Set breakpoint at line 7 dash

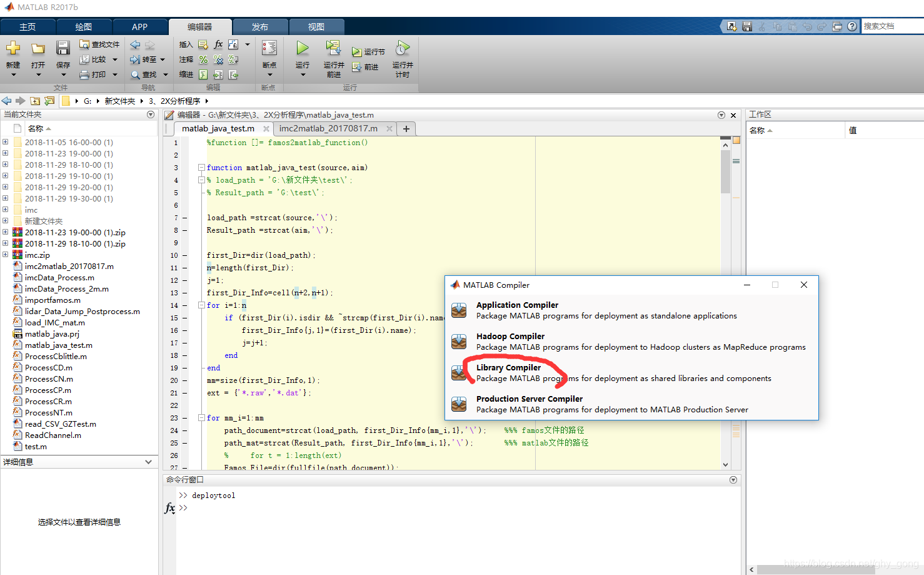pos(185,218)
